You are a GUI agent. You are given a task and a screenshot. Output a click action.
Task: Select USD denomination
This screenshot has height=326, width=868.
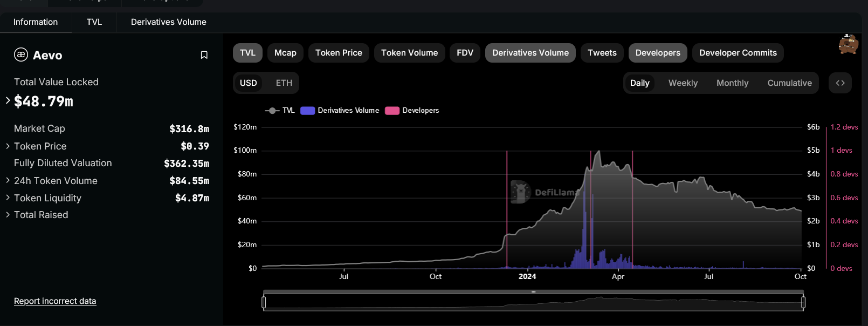[x=249, y=83]
